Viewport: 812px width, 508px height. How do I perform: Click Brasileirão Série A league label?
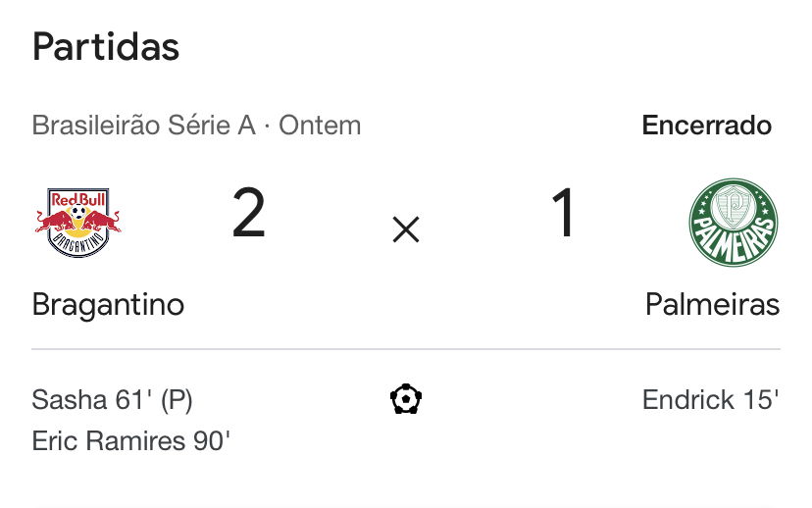pyautogui.click(x=144, y=126)
